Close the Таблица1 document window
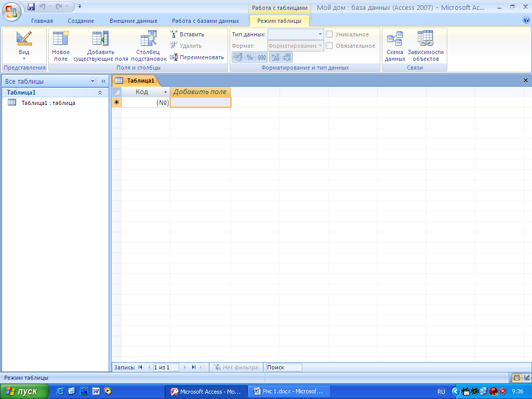Image resolution: width=532 pixels, height=399 pixels. point(526,81)
